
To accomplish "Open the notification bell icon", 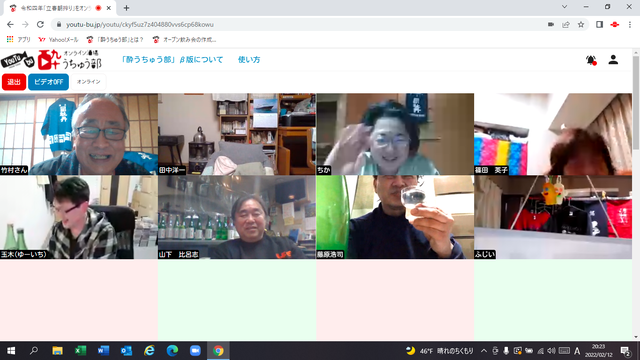I will [x=591, y=60].
